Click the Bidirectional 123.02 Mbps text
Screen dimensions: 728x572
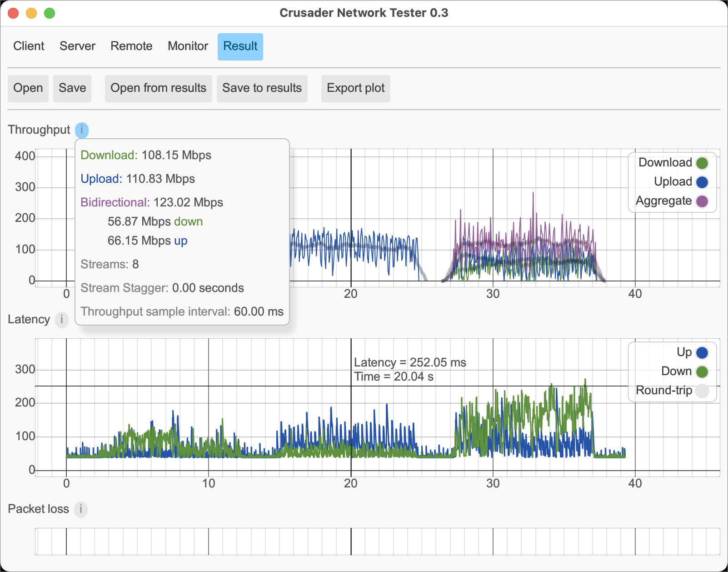[152, 203]
